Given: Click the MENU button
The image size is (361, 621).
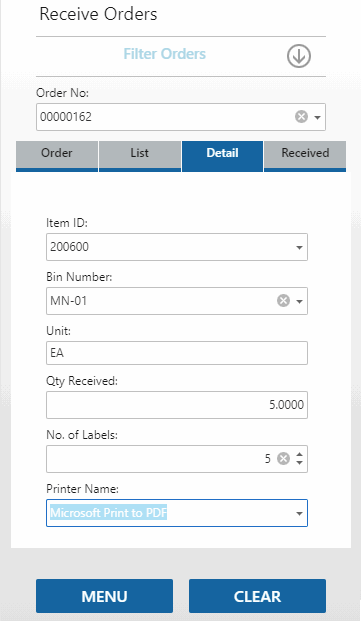Looking at the screenshot, I should coord(104,596).
